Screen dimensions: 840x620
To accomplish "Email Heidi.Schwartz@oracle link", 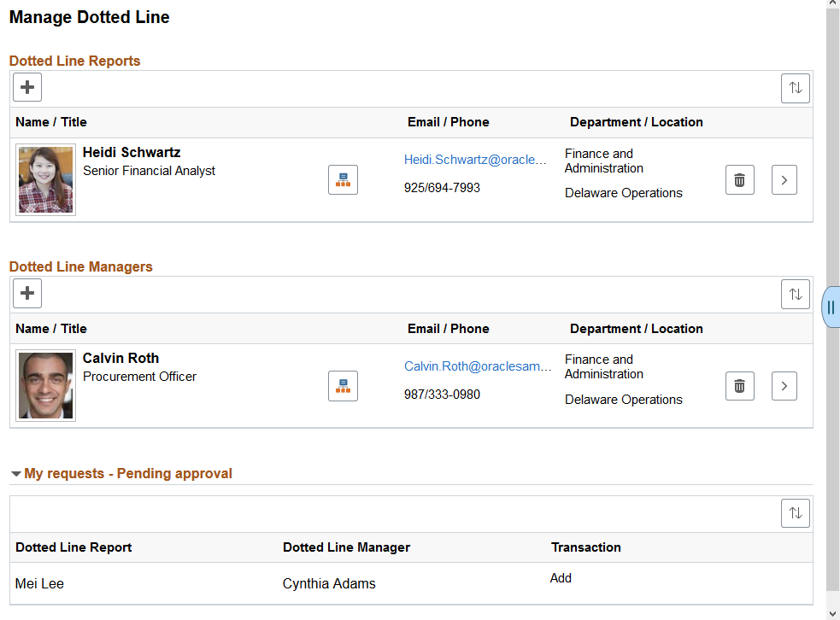I will click(475, 160).
